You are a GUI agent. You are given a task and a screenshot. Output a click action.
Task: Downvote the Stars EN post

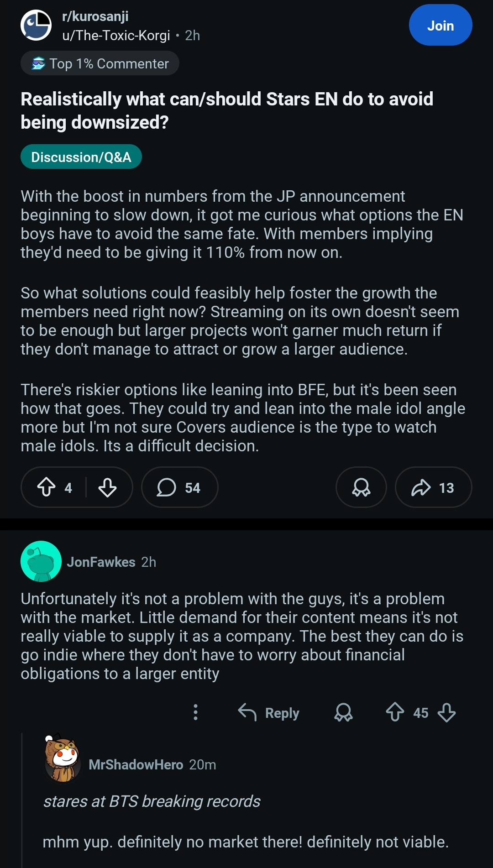(107, 487)
